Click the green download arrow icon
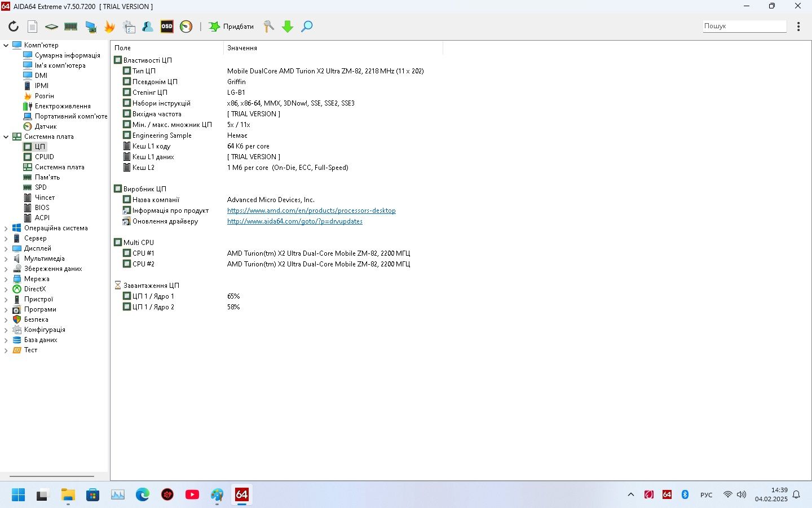 pos(288,27)
